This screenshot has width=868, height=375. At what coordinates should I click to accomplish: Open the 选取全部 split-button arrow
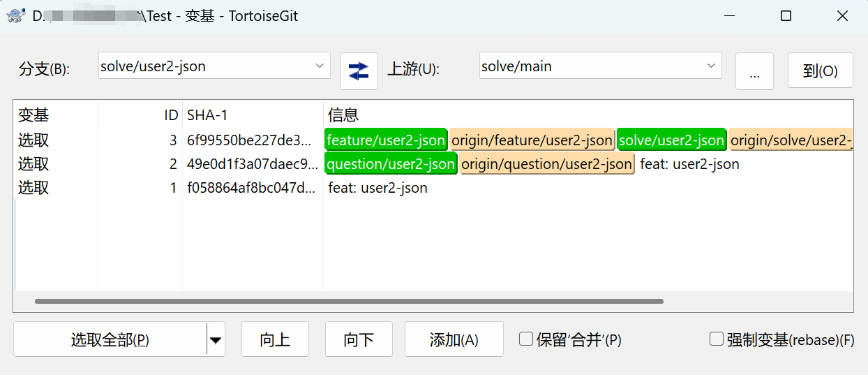pyautogui.click(x=216, y=340)
